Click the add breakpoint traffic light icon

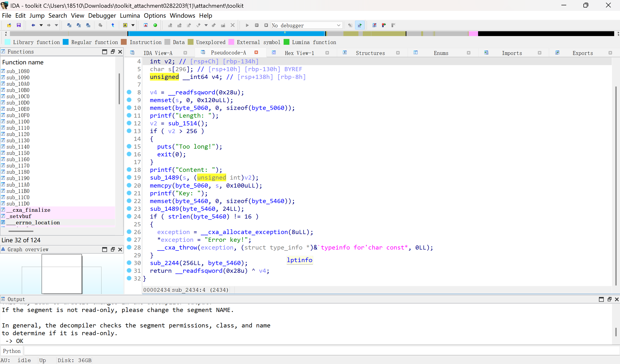pyautogui.click(x=384, y=25)
